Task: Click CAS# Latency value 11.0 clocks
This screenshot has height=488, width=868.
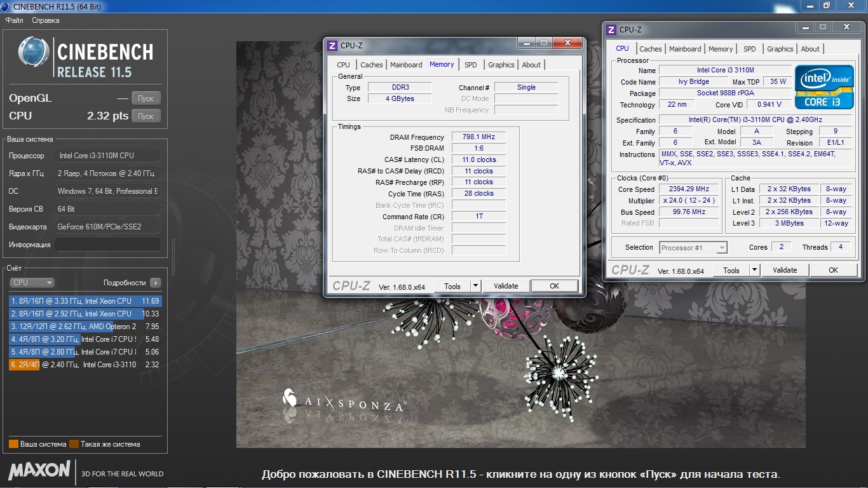Action: point(478,159)
